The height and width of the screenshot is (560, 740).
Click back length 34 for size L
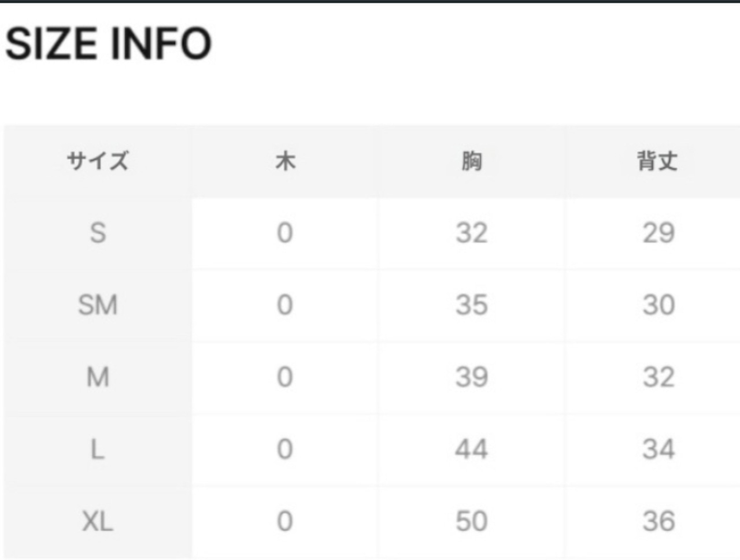coord(658,450)
